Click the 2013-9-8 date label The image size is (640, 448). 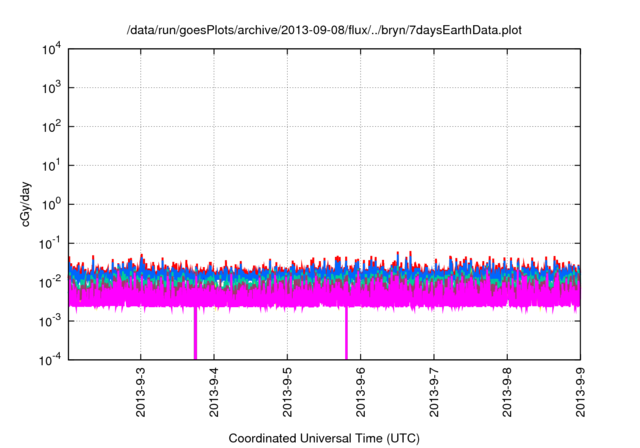tap(507, 392)
